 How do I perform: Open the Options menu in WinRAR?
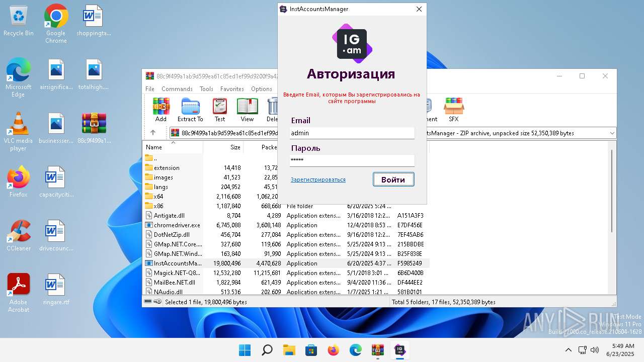point(262,89)
